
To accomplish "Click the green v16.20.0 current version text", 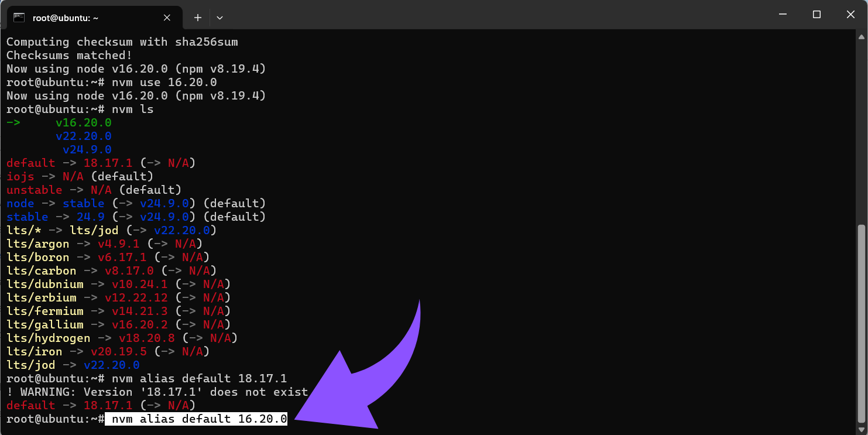I will click(x=83, y=123).
